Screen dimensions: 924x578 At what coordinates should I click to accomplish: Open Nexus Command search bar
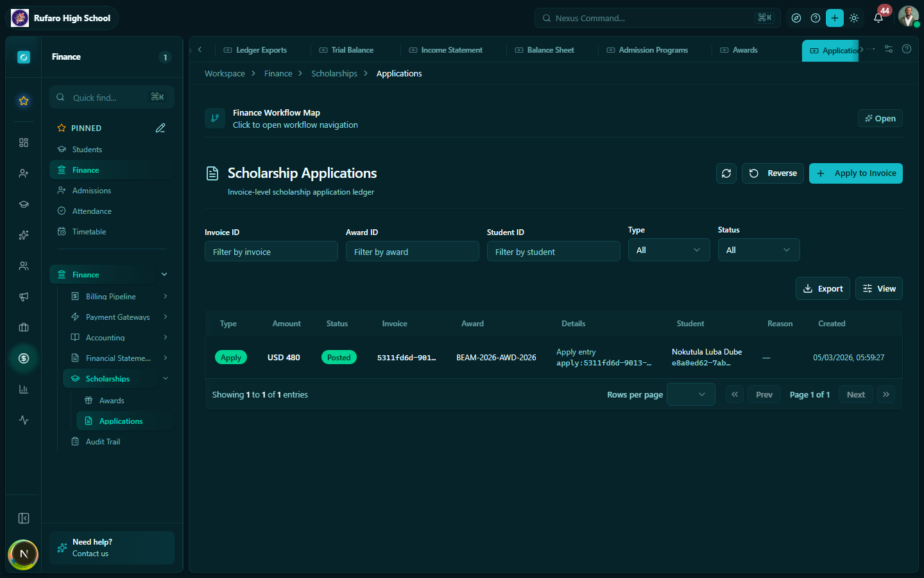point(658,18)
